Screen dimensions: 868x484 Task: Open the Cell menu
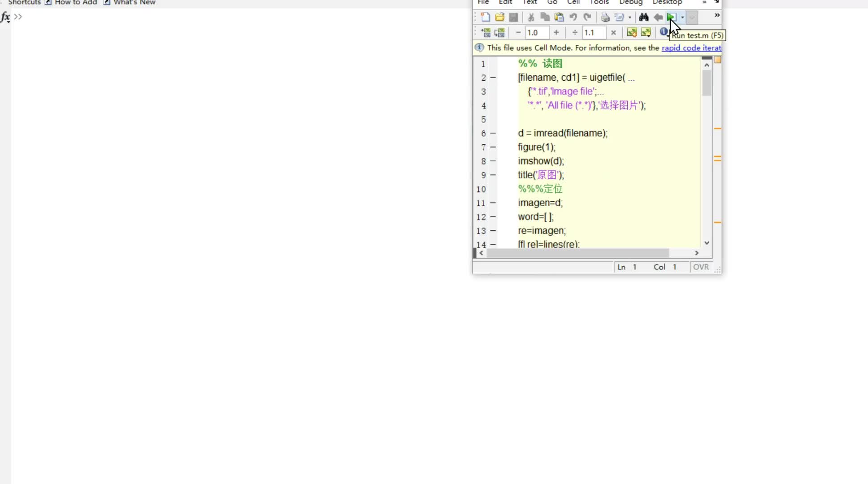[x=573, y=2]
